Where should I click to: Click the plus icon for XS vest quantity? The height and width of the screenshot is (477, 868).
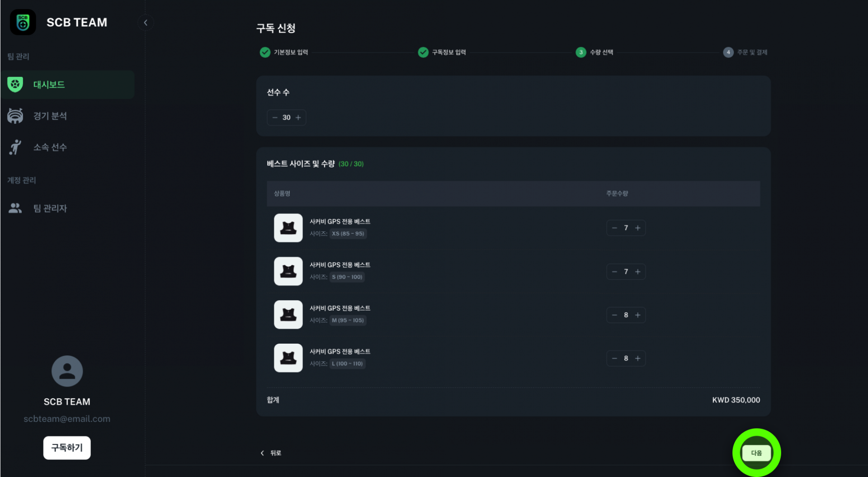pos(638,228)
